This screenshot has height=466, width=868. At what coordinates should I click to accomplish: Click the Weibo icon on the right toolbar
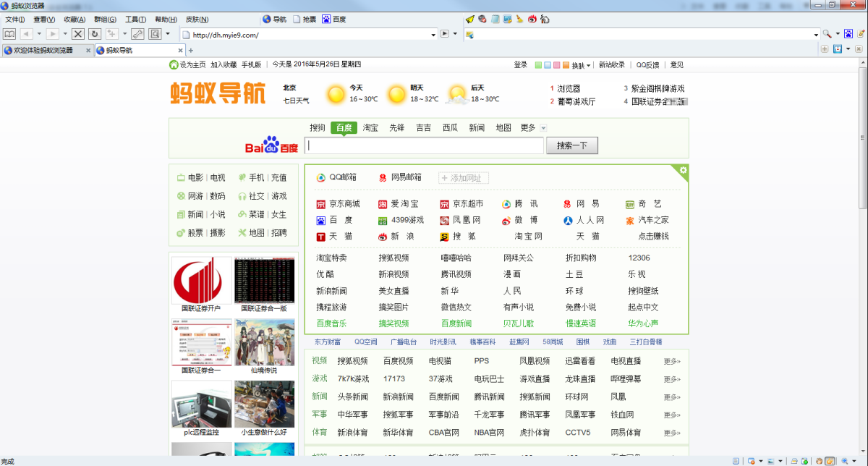click(x=533, y=20)
